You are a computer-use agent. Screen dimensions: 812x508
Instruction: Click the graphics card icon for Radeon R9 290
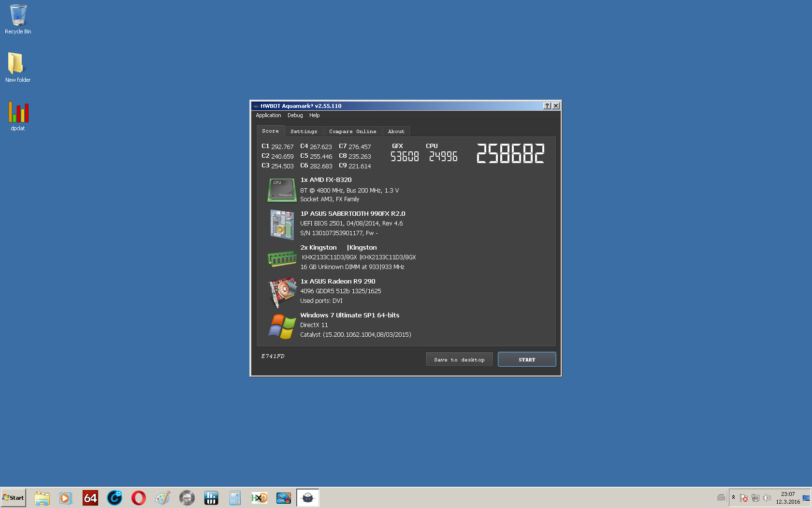point(283,292)
